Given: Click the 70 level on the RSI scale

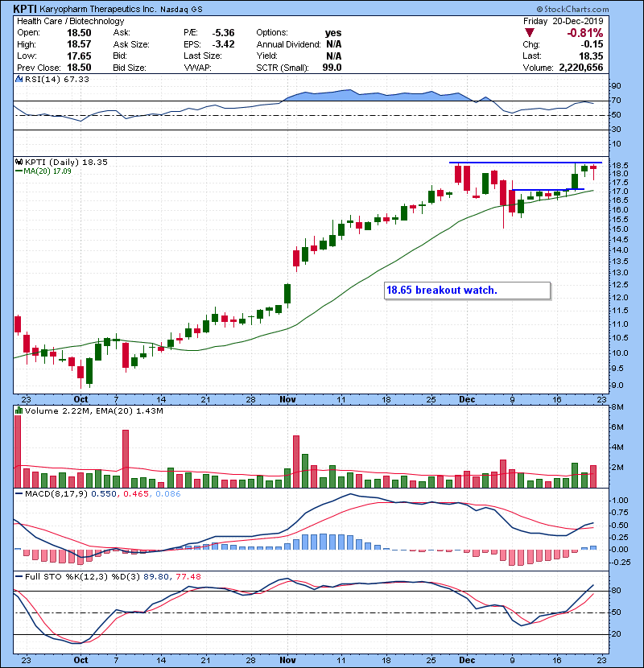Looking at the screenshot, I should pyautogui.click(x=617, y=101).
